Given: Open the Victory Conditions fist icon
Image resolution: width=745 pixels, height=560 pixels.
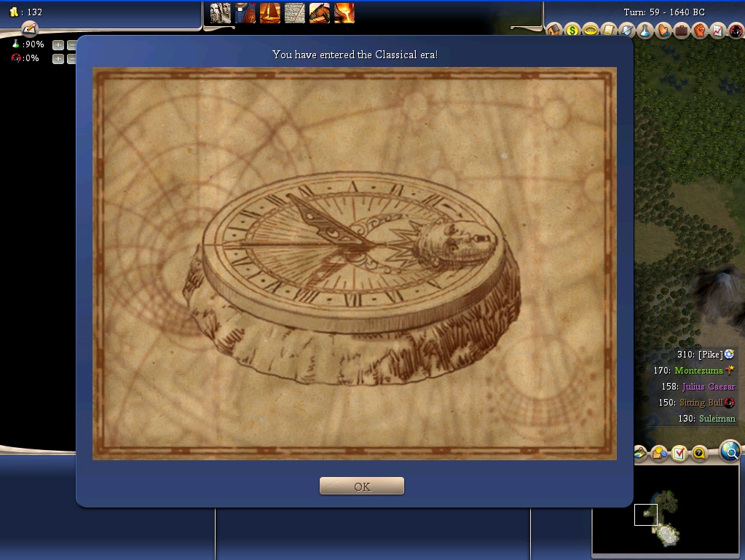Looking at the screenshot, I should click(x=700, y=31).
